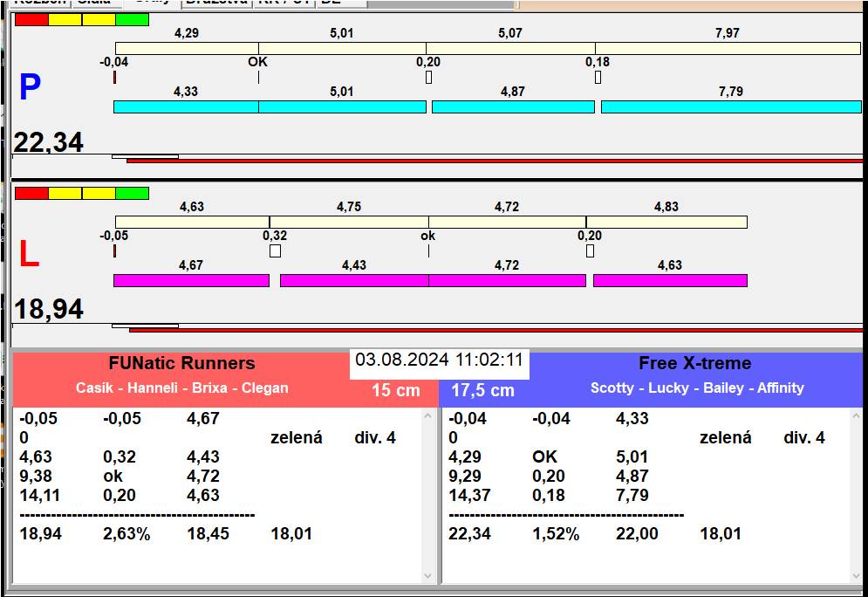This screenshot has width=868, height=597.
Task: Click the red start light in lane P
Action: tap(31, 19)
